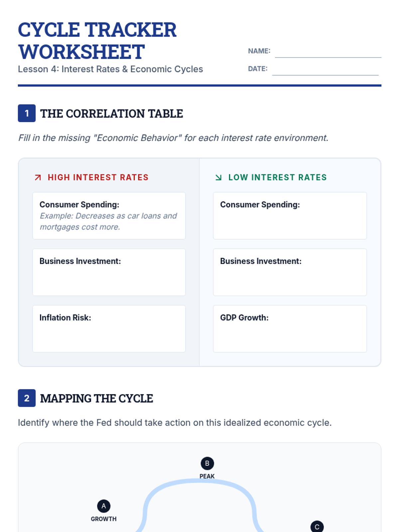Click the low-rates Business Investment box

290,272
